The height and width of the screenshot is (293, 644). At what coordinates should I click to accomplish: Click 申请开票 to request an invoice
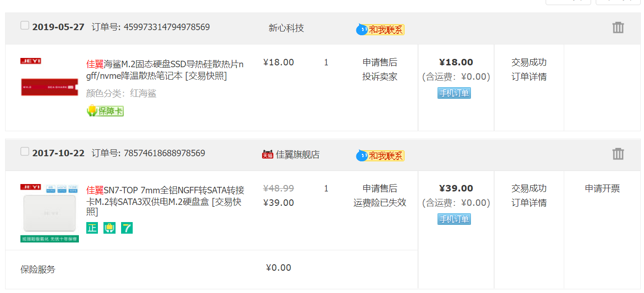[x=602, y=188]
